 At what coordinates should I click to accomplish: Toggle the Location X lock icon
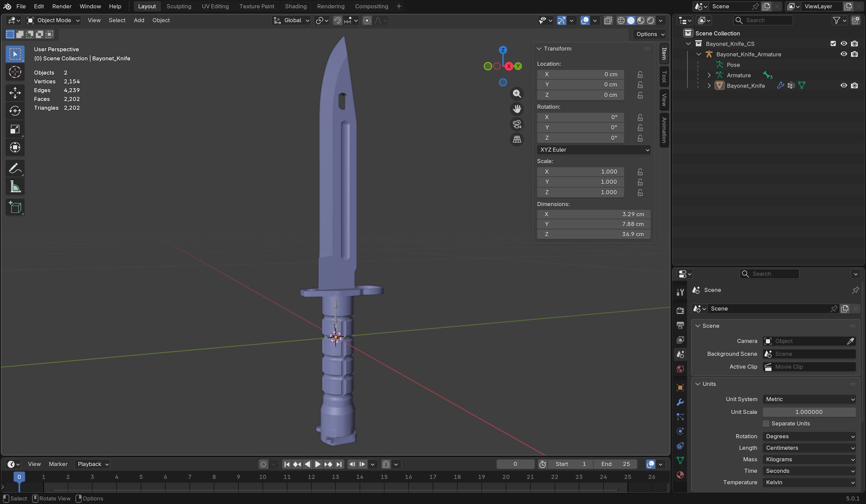tap(640, 75)
